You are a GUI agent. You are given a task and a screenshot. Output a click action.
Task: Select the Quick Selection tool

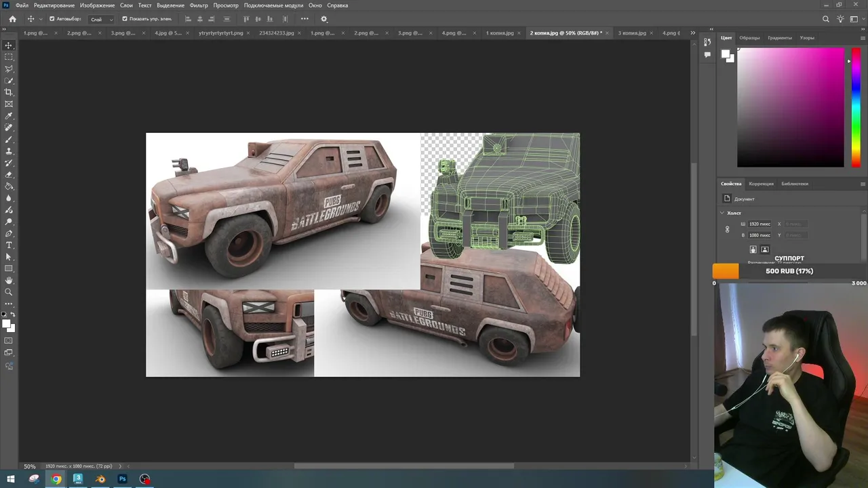(x=9, y=81)
